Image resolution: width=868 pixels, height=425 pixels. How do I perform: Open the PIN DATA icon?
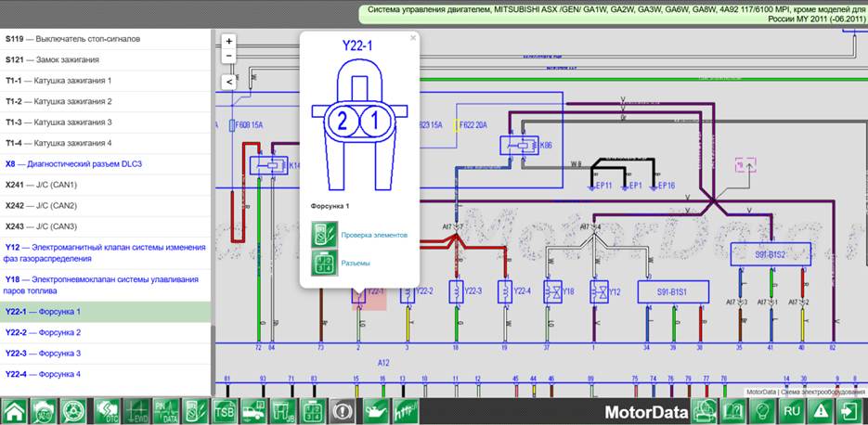point(165,411)
